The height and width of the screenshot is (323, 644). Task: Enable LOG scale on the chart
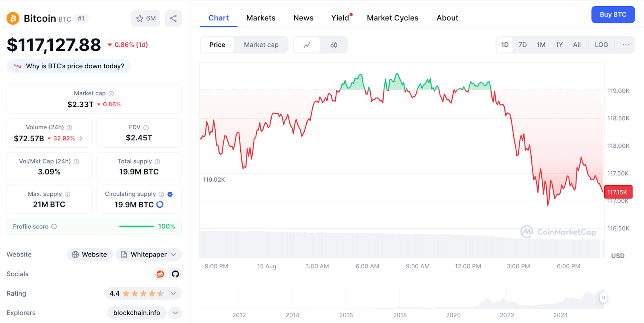[601, 45]
